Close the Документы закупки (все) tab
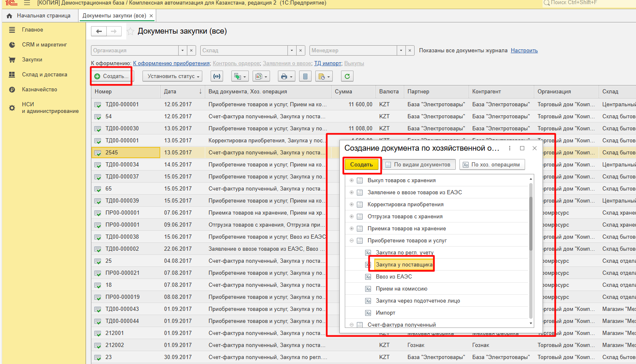 coord(151,16)
